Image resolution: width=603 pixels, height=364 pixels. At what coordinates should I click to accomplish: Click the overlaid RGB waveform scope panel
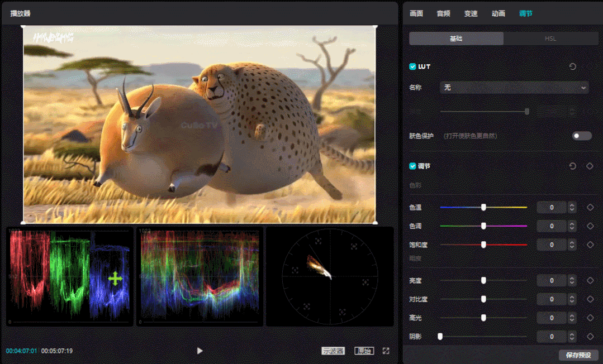pyautogui.click(x=200, y=276)
